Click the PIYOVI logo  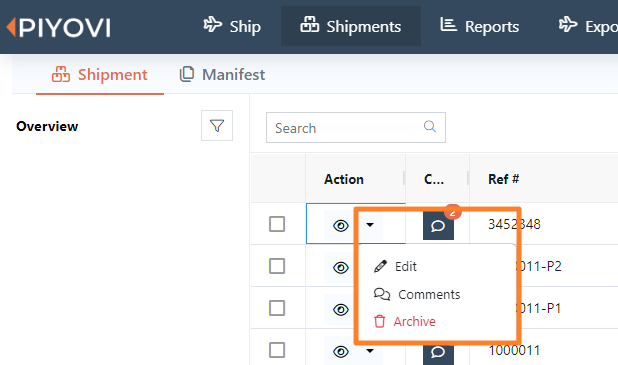tap(58, 28)
